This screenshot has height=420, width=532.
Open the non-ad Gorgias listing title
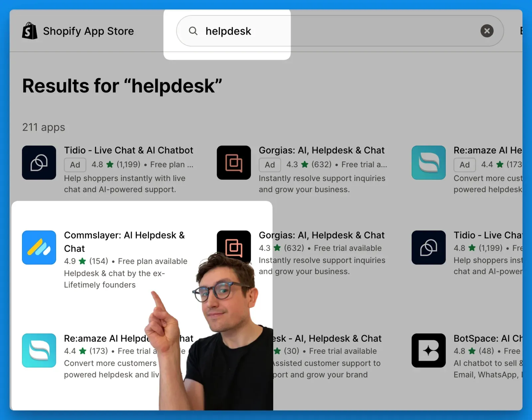(322, 235)
